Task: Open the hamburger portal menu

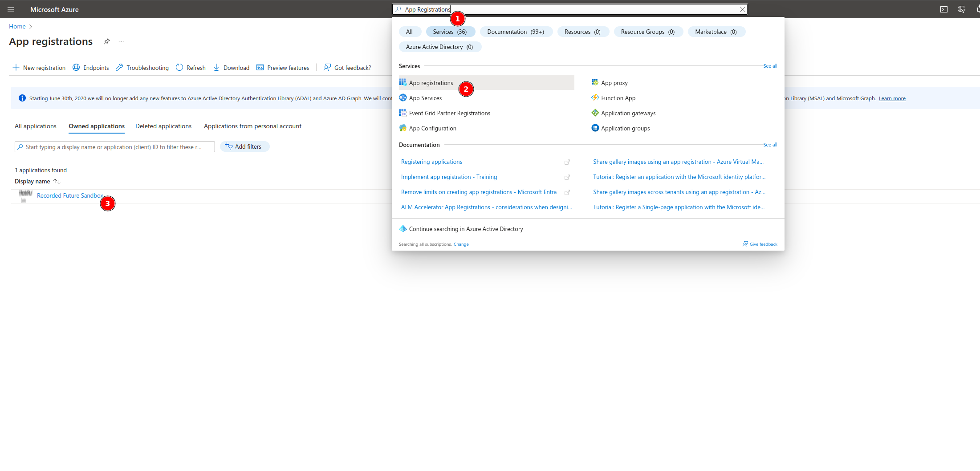Action: coord(11,9)
